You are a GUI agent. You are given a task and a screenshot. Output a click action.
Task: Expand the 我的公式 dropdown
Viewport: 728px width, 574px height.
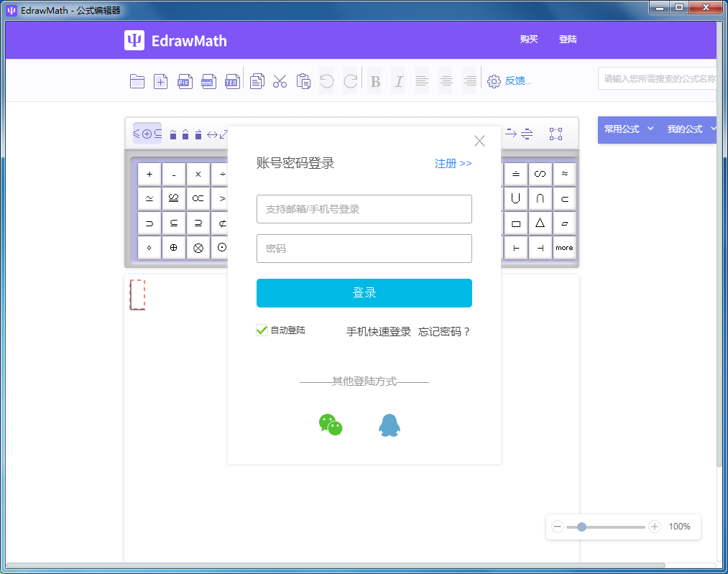[691, 129]
